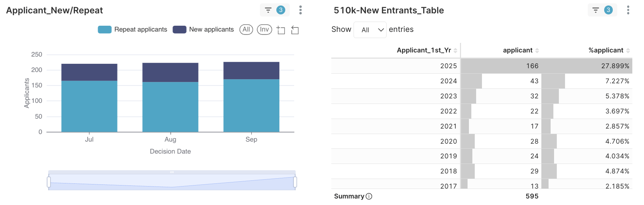Open kebab menu for 510k-New Entrants table
Image resolution: width=644 pixels, height=205 pixels.
click(x=628, y=10)
